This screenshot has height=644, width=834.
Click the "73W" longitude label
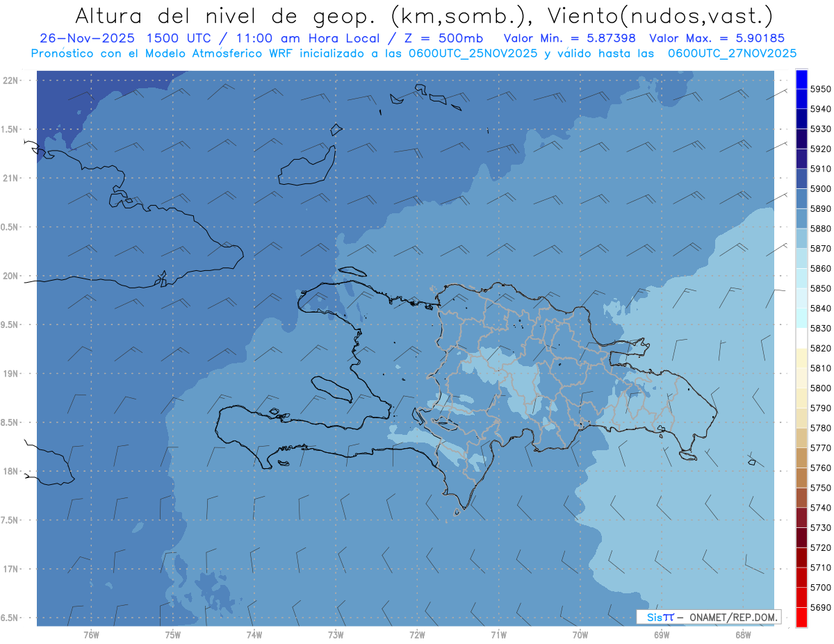point(336,635)
